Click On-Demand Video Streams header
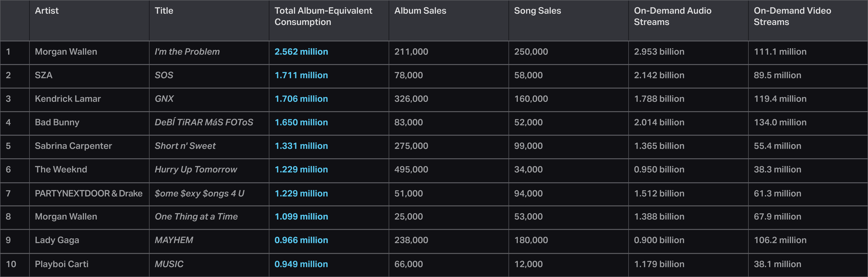The height and width of the screenshot is (277, 868). tap(792, 16)
